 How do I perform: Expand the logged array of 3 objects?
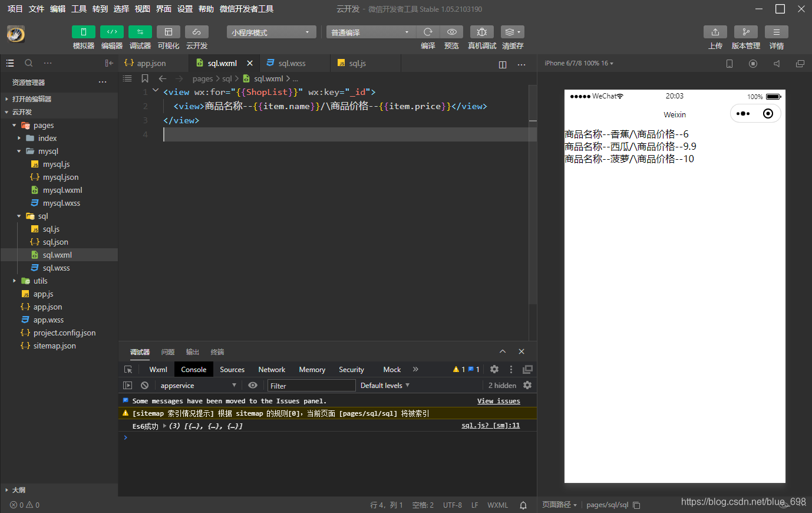(x=164, y=426)
